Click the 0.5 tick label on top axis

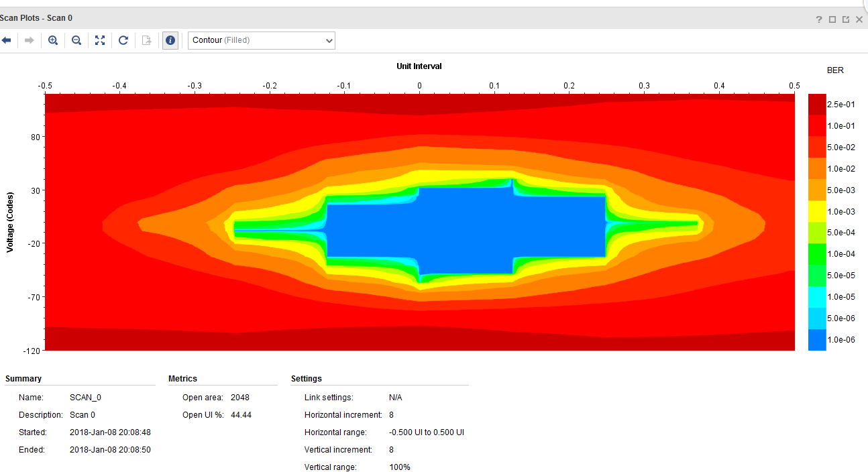pyautogui.click(x=794, y=86)
